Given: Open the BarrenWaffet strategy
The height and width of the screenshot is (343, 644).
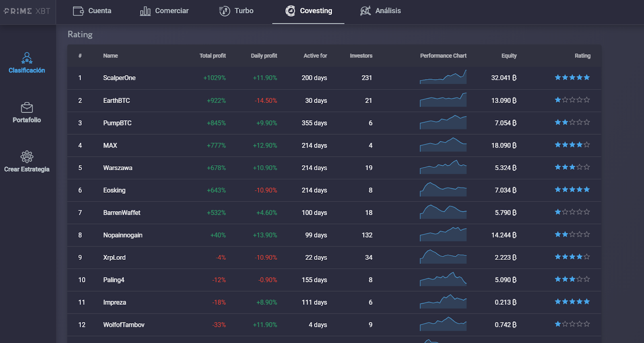Looking at the screenshot, I should click(122, 213).
